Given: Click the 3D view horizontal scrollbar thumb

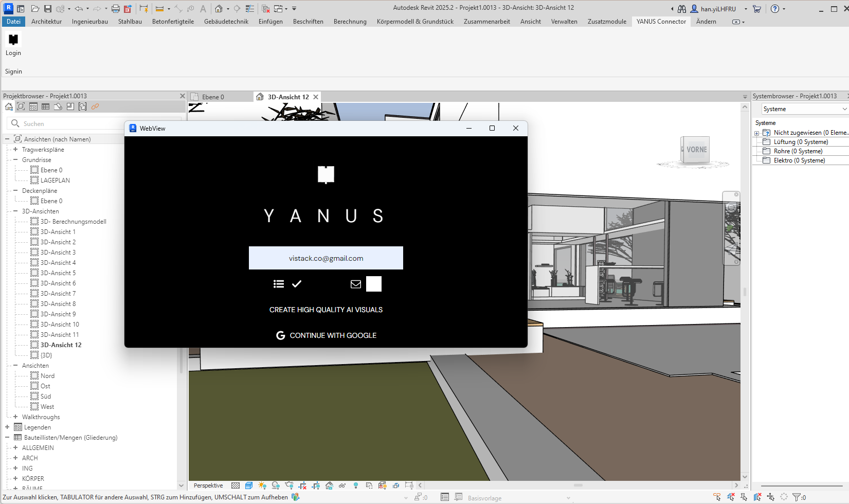Looking at the screenshot, I should coord(578,485).
